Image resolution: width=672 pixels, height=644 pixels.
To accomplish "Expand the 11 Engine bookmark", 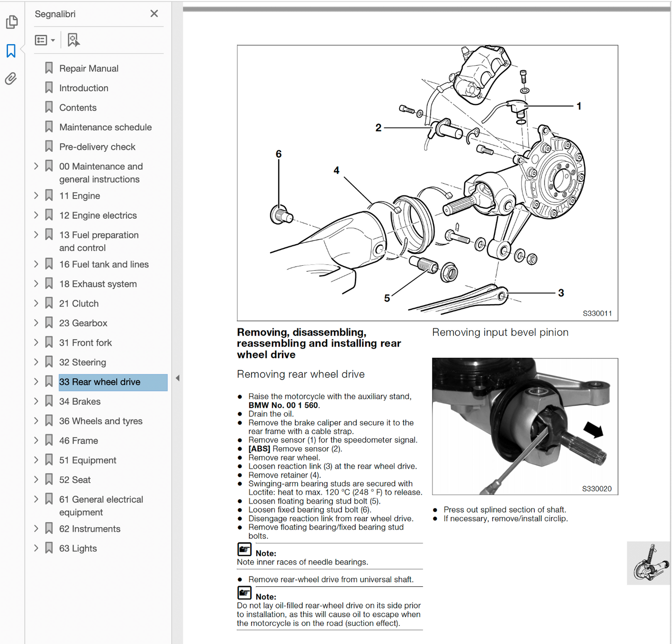I will (36, 196).
